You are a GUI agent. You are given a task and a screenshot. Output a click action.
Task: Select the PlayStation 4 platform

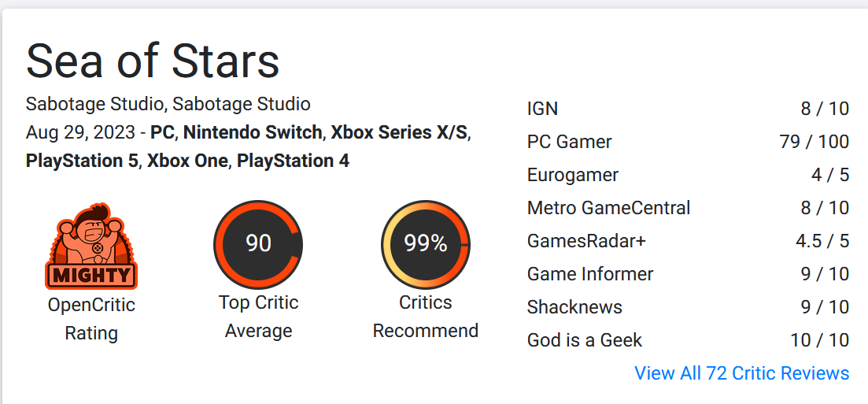tap(293, 161)
